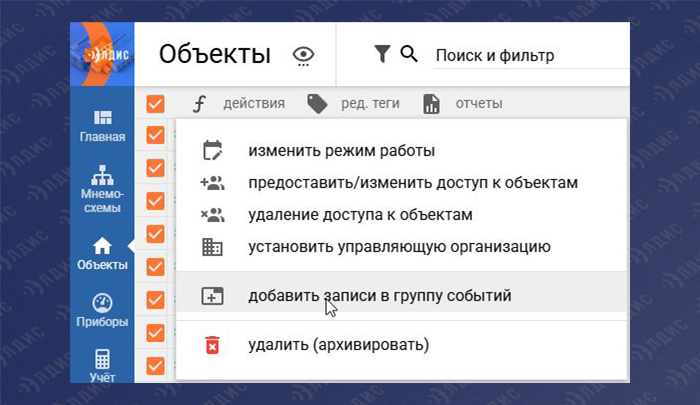Image resolution: width=700 pixels, height=405 pixels.
Task: Open the Главная dashboard icon in sidebar
Action: [103, 118]
